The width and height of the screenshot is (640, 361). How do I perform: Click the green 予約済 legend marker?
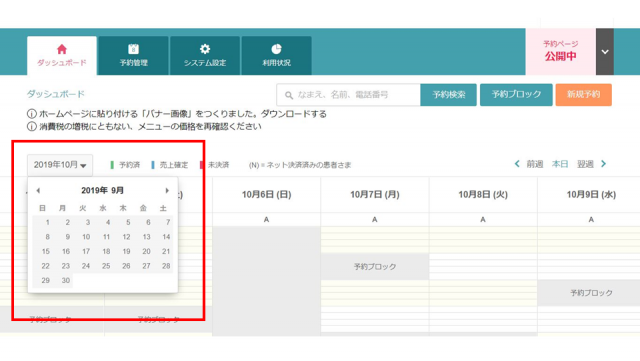coord(112,165)
